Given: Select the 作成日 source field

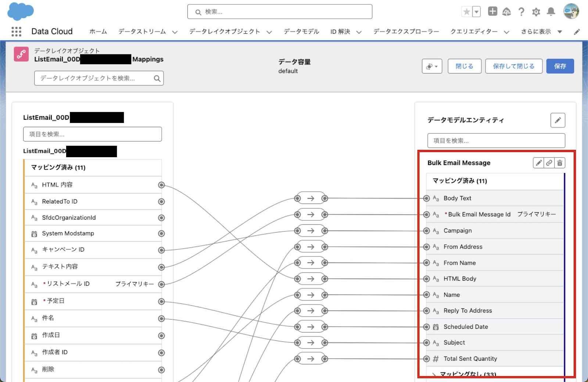Looking at the screenshot, I should pyautogui.click(x=93, y=335).
